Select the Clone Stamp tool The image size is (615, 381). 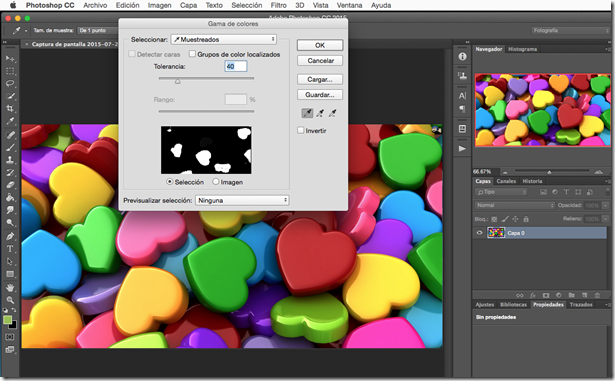pos(10,160)
